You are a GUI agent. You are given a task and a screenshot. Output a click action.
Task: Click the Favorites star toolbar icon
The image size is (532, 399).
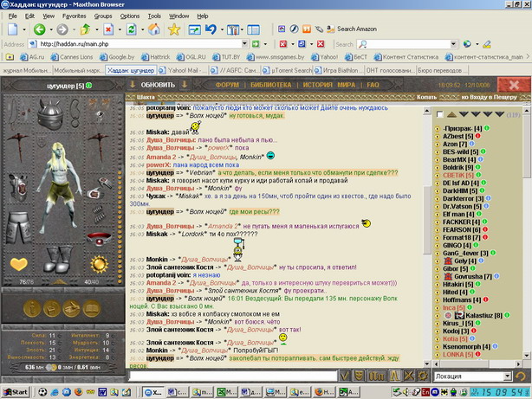(174, 29)
